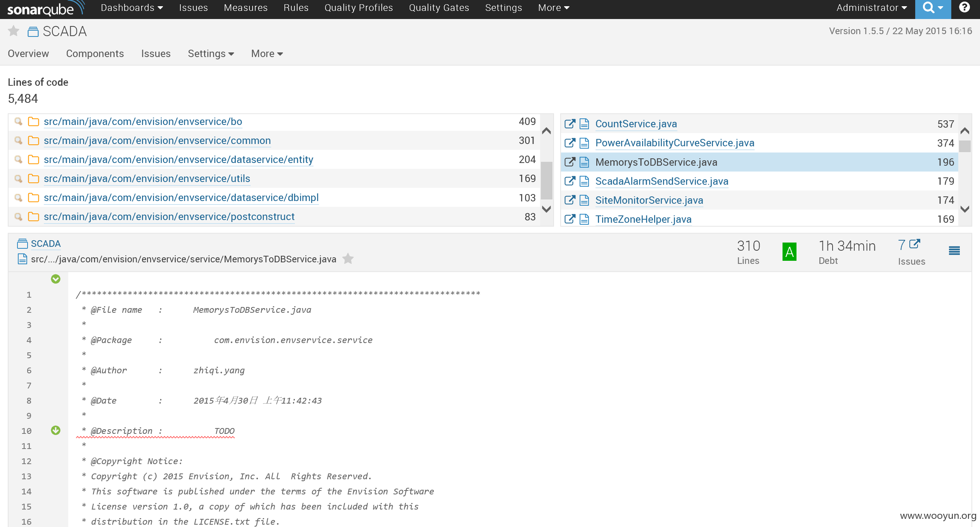Open ScadaAlarmSendService.java in new window icon

570,181
